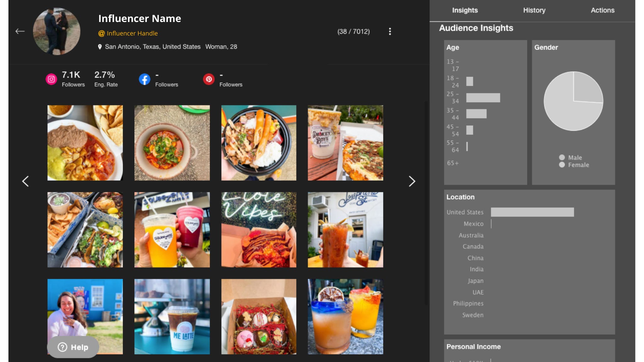Click the back arrow icon
The height and width of the screenshot is (362, 644).
[x=20, y=31]
